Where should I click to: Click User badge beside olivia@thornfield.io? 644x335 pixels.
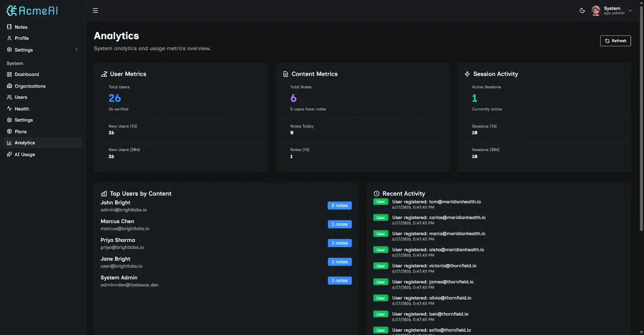pos(381,298)
